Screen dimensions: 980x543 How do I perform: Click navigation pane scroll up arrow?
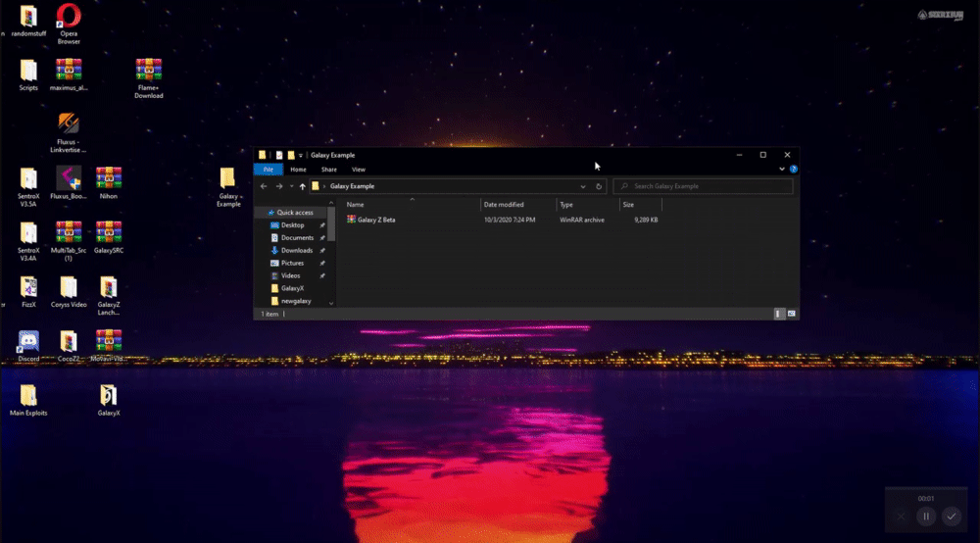(331, 203)
